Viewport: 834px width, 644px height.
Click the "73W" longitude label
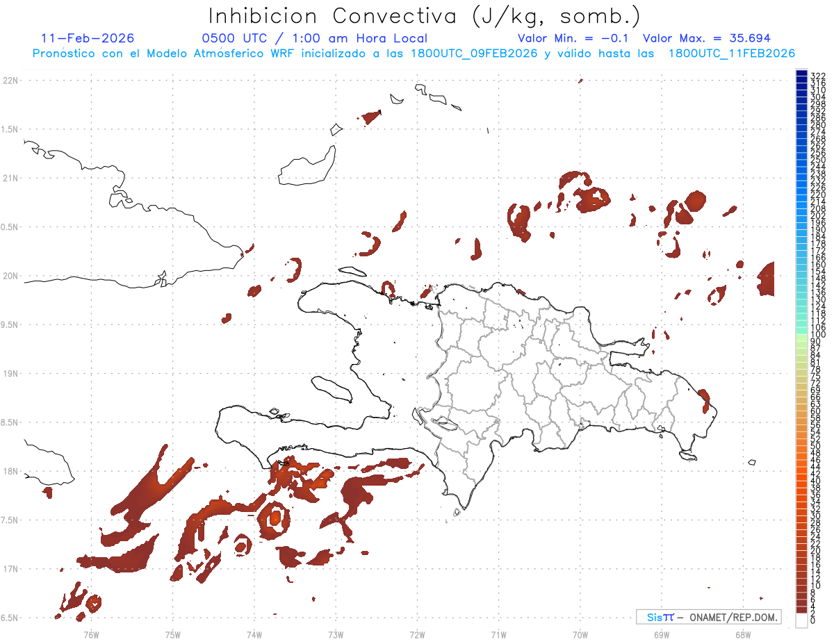click(x=336, y=635)
